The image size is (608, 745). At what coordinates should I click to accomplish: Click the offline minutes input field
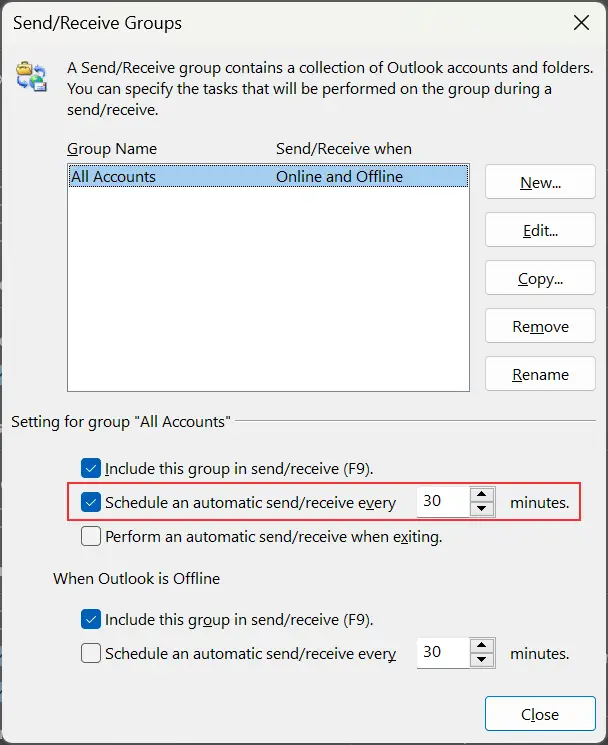click(x=441, y=653)
